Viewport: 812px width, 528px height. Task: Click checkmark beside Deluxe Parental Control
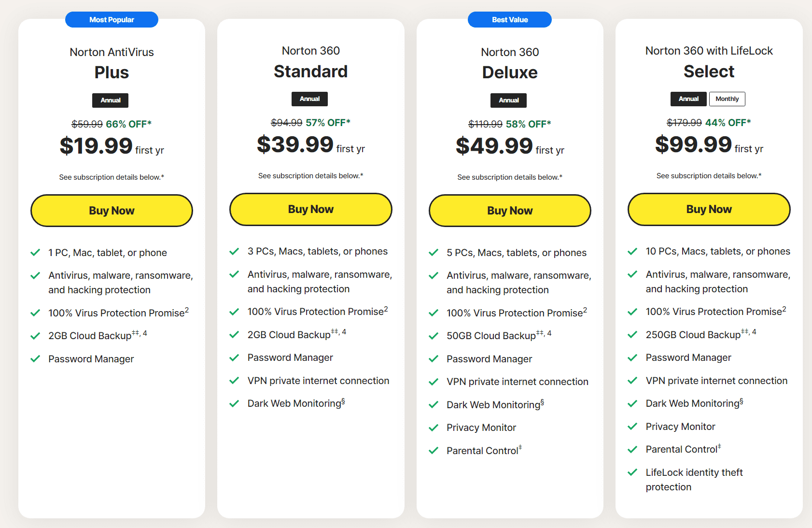pyautogui.click(x=434, y=451)
